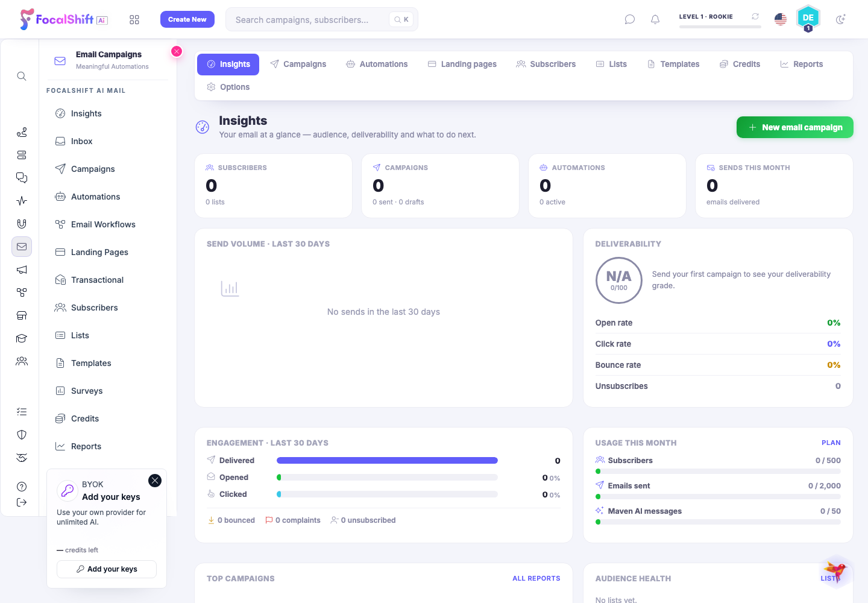The image size is (868, 603).
Task: Switch to the Landing pages tab
Action: (x=462, y=64)
